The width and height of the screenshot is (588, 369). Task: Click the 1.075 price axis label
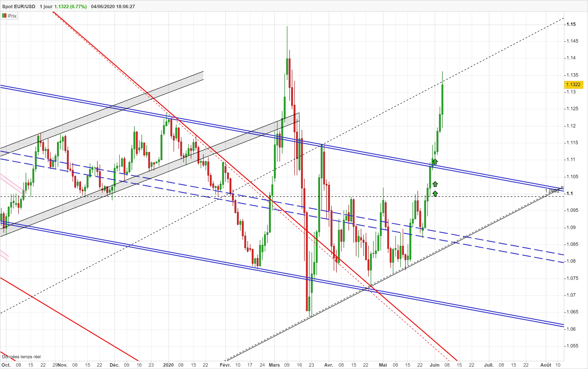click(572, 278)
